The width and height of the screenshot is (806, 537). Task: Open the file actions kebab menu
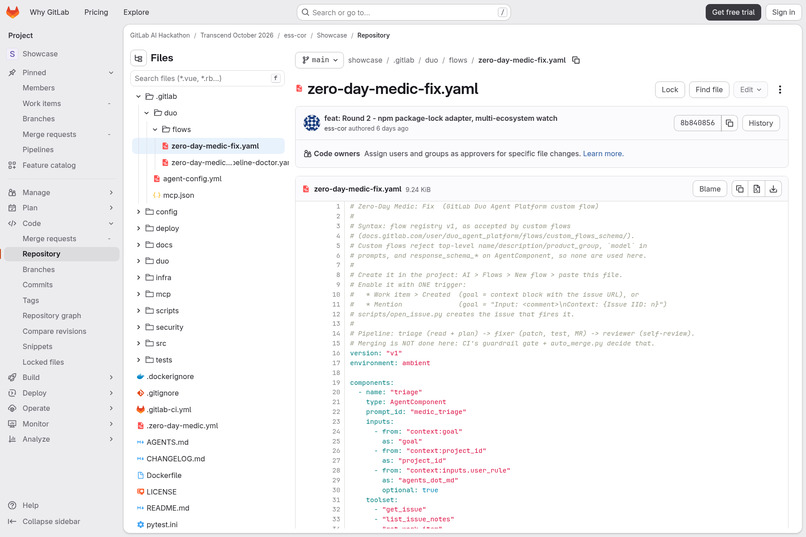(x=780, y=89)
